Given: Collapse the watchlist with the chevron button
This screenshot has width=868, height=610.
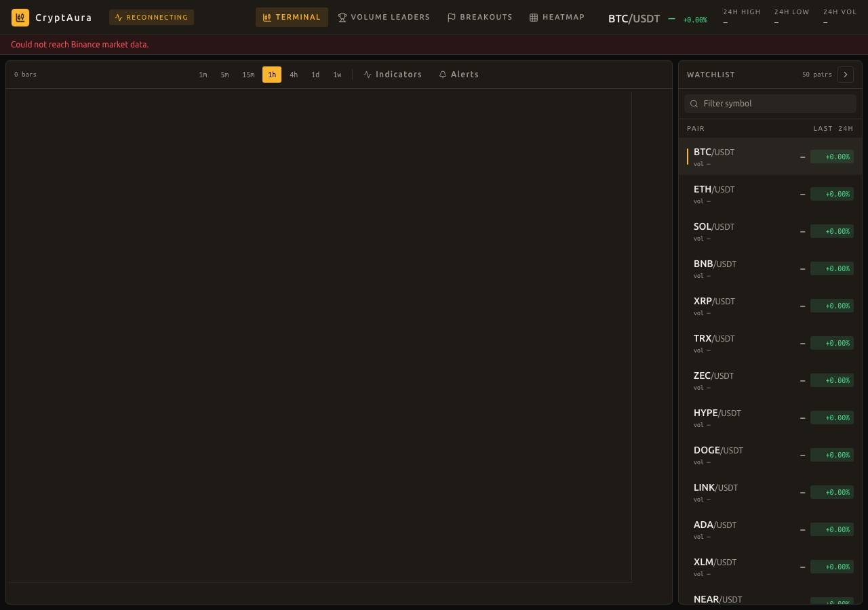Looking at the screenshot, I should click(x=846, y=75).
